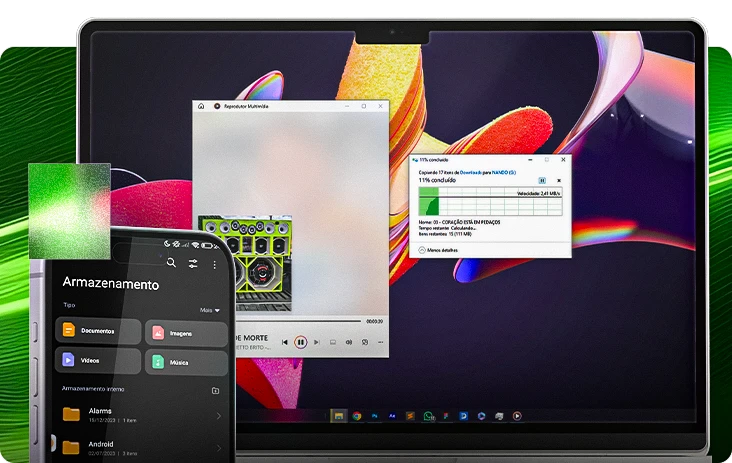Click the media player seek bar
The width and height of the screenshot is (732, 463).
click(x=300, y=321)
